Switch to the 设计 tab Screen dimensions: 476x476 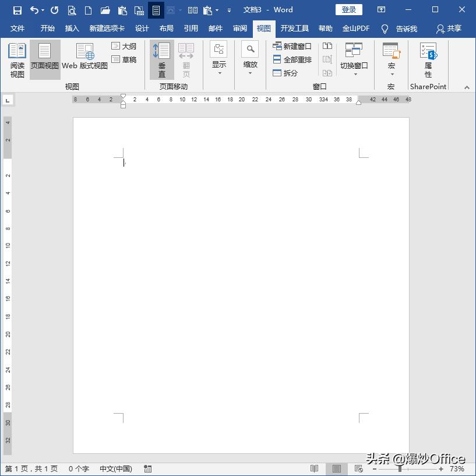142,29
